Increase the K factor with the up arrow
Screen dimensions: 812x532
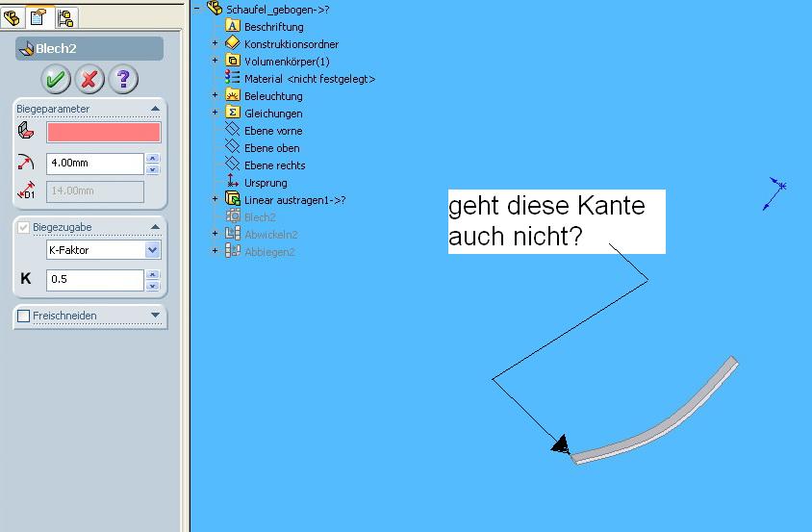click(153, 274)
